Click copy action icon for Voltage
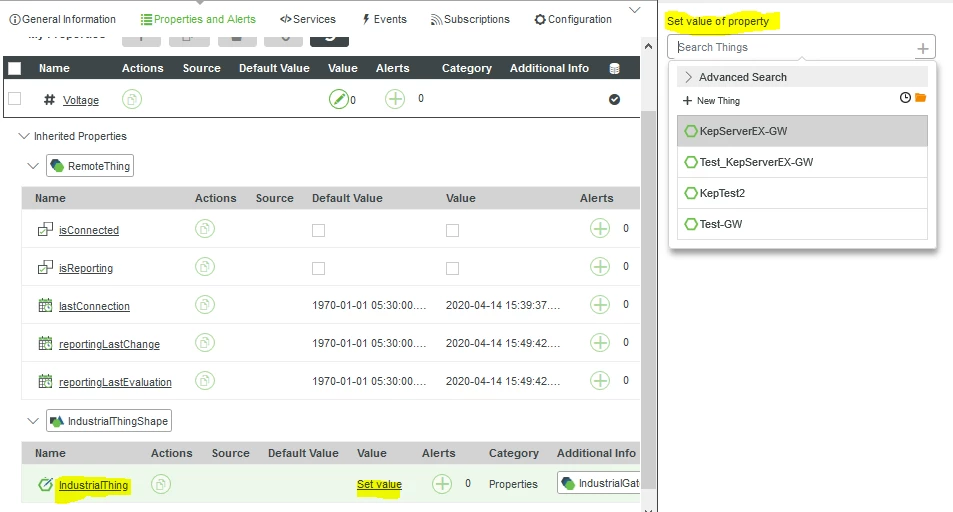 tap(132, 99)
